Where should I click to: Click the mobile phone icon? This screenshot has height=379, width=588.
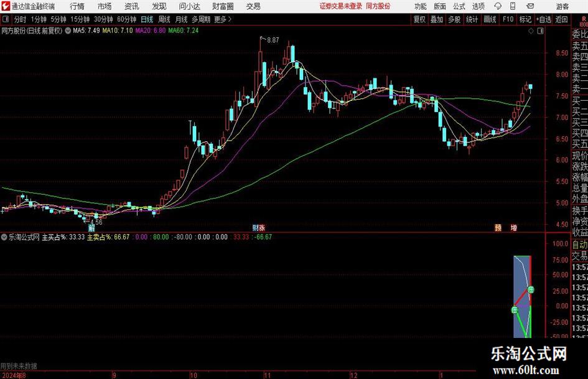click(x=513, y=6)
